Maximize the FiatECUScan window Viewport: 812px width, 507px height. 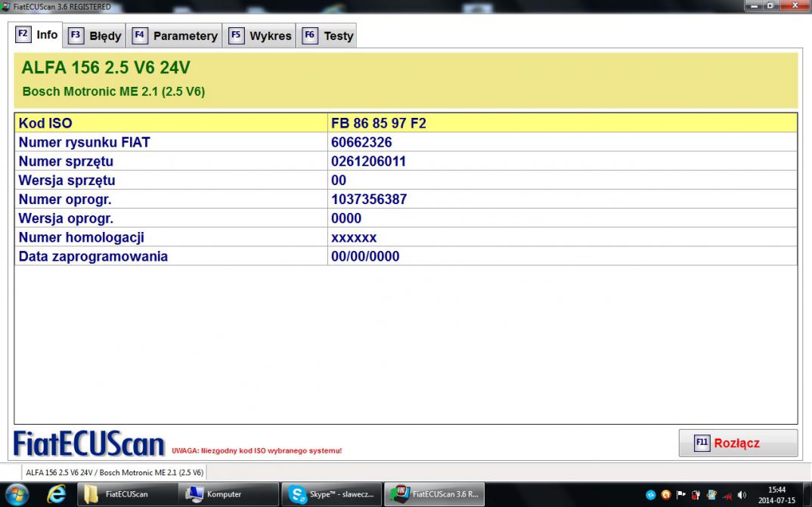tap(770, 5)
